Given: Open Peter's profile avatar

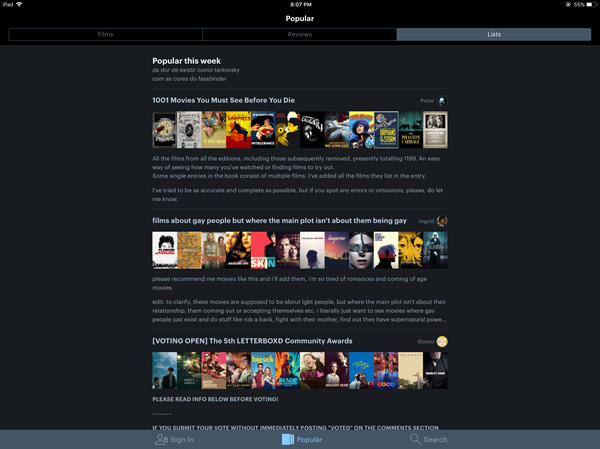Looking at the screenshot, I should (442, 101).
